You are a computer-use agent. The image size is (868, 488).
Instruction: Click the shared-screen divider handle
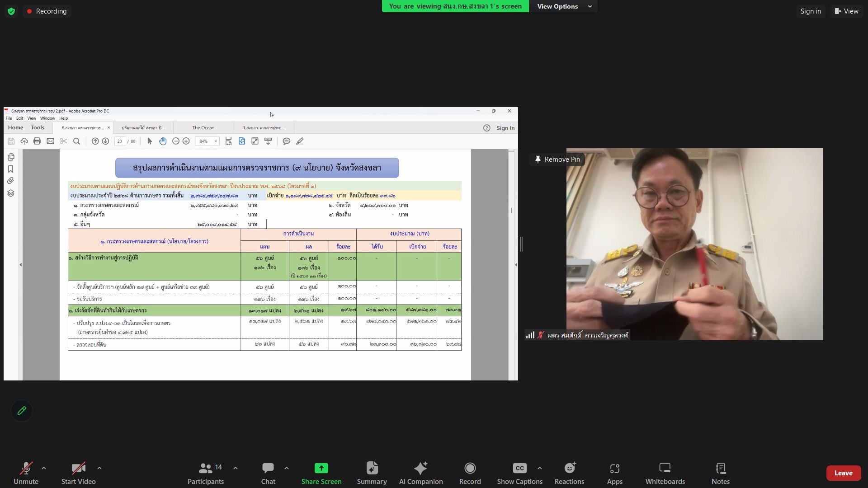pos(521,244)
